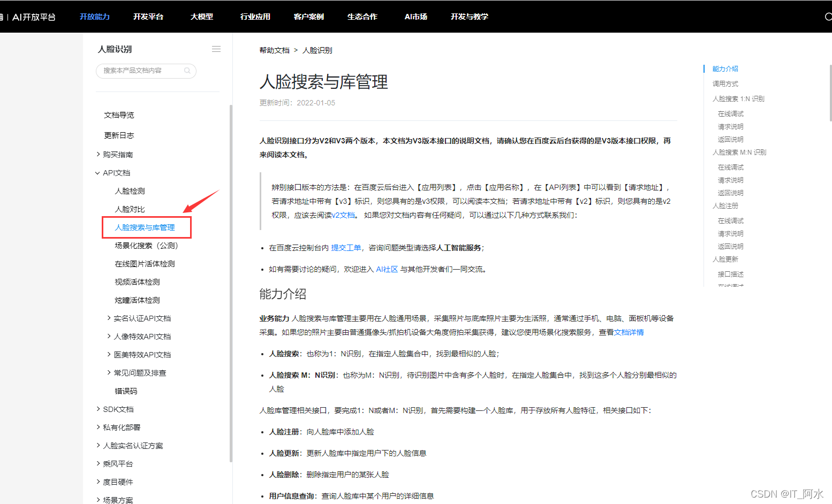The image size is (832, 504).
Task: Open the 开放能力 menu
Action: click(94, 17)
